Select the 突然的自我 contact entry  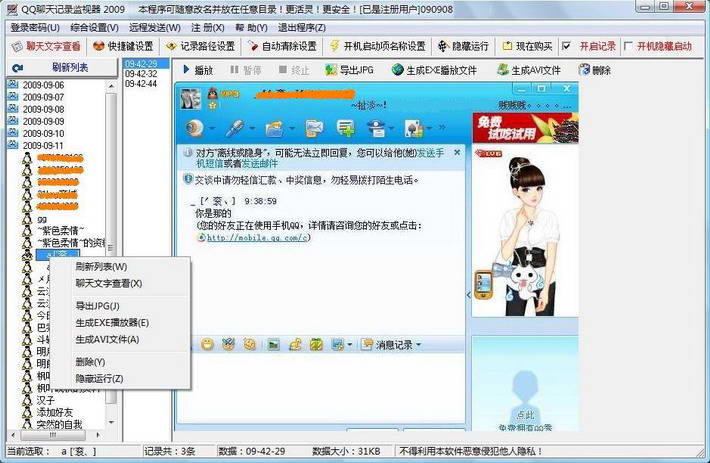click(x=59, y=425)
